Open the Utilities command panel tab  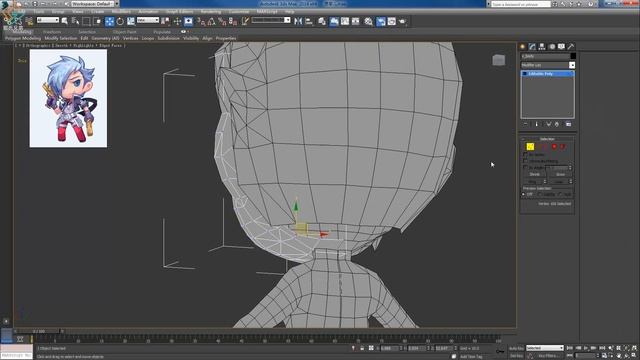tap(571, 47)
